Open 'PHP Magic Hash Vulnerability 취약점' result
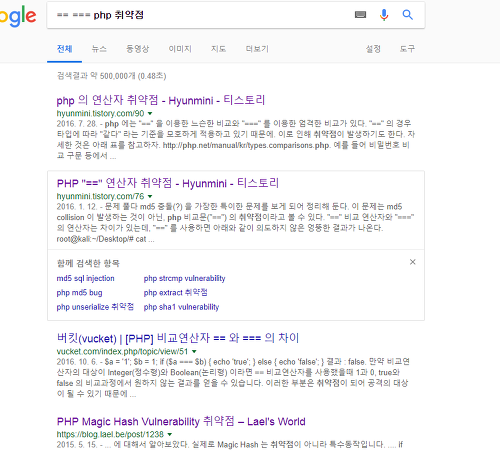The height and width of the screenshot is (451, 500). click(x=181, y=421)
